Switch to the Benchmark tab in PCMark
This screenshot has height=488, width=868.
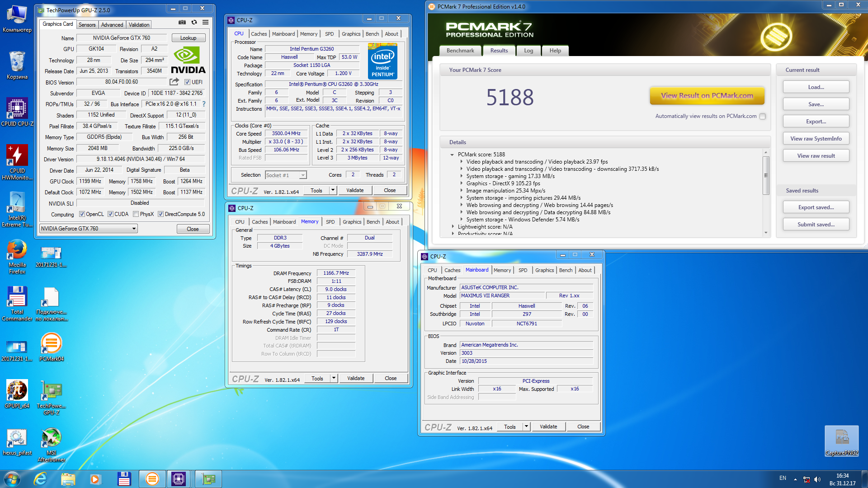point(460,51)
